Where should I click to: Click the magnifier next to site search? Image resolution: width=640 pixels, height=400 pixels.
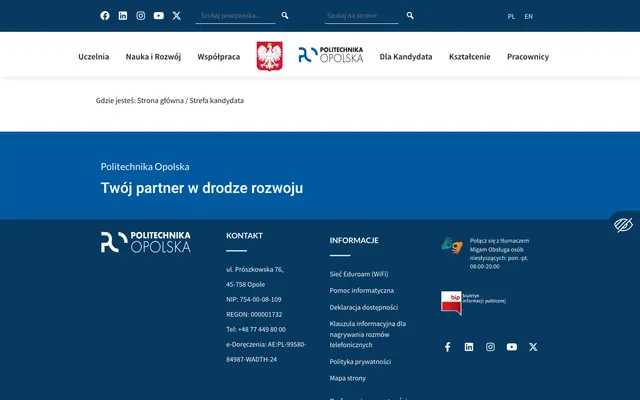pos(410,16)
